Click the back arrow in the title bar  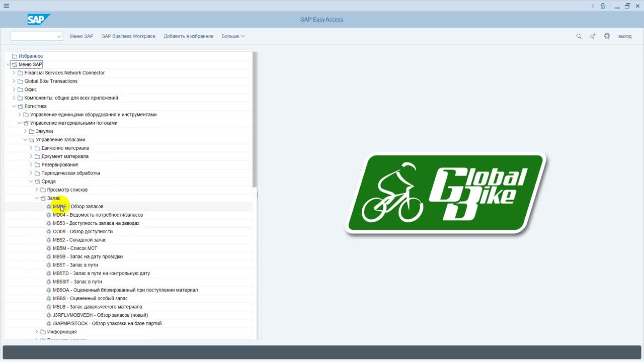click(x=593, y=6)
